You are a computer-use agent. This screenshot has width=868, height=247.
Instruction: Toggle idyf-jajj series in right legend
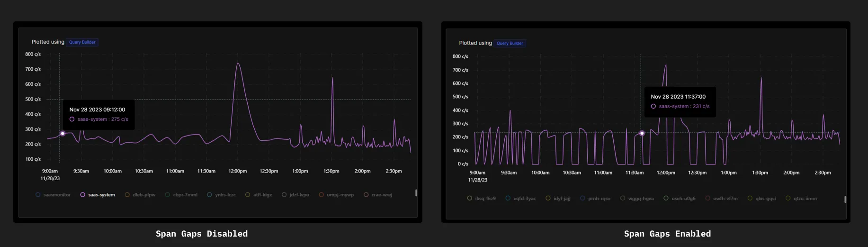coord(558,199)
